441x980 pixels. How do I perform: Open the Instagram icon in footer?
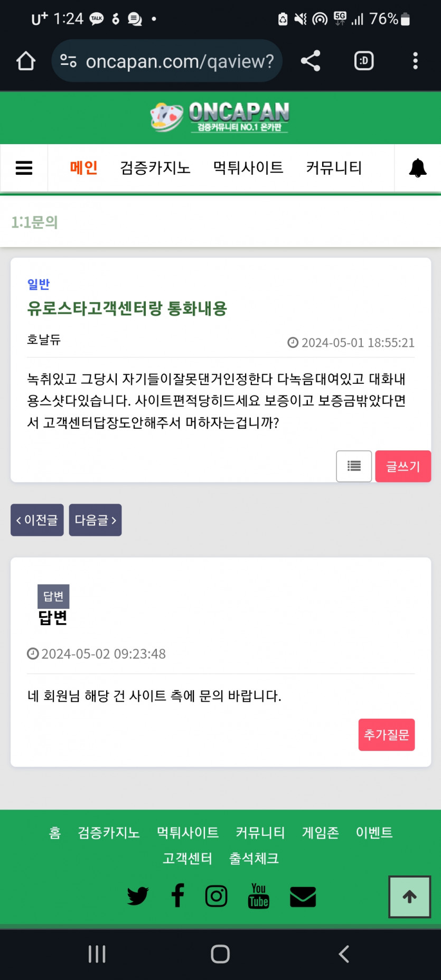pyautogui.click(x=216, y=896)
